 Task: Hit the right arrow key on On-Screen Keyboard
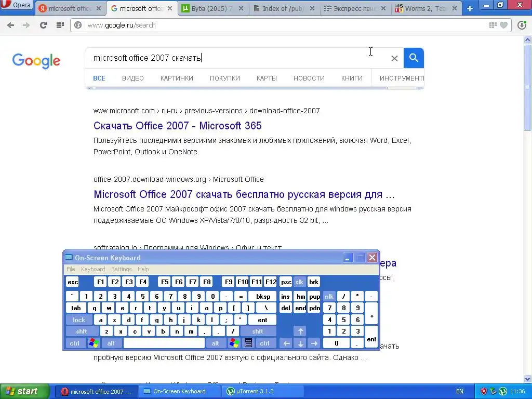(x=314, y=343)
